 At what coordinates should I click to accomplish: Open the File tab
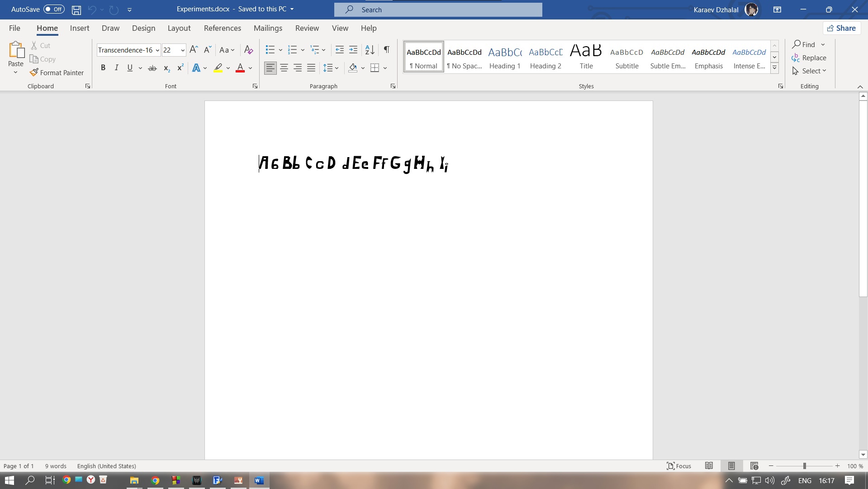(14, 28)
